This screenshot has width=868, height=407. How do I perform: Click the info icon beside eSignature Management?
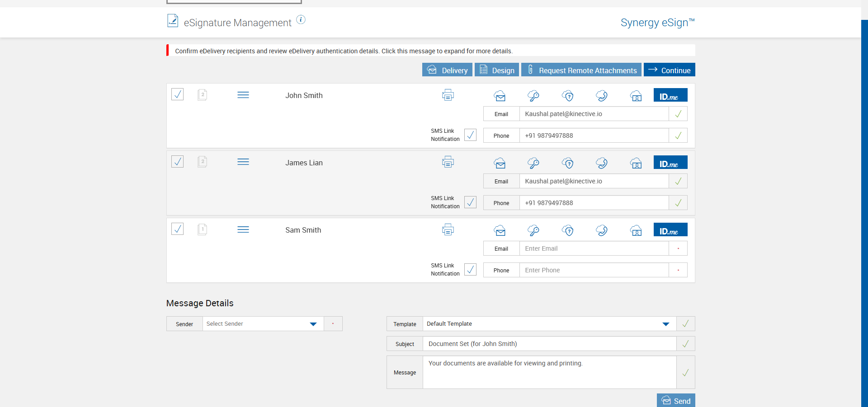pos(301,20)
